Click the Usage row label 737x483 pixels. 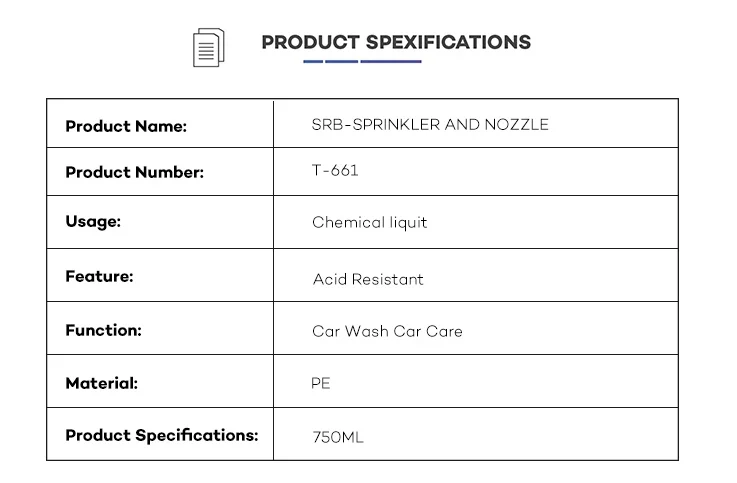click(x=93, y=222)
